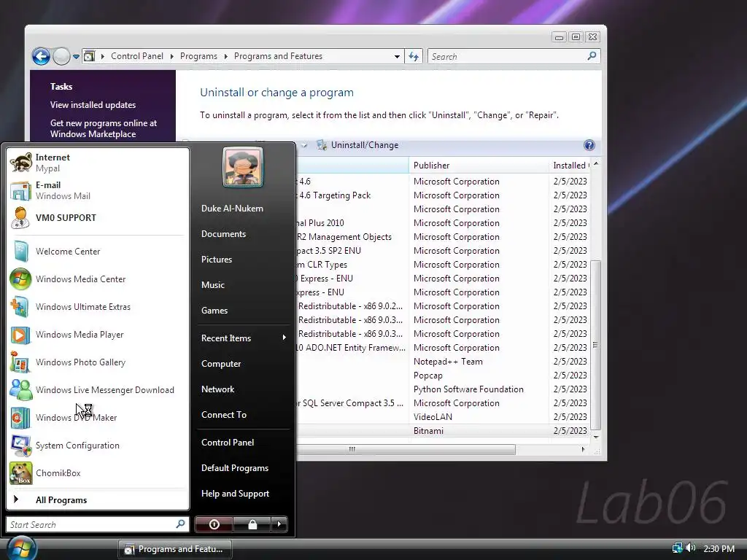
Task: Select Programs and Features taskbar button
Action: coord(175,549)
